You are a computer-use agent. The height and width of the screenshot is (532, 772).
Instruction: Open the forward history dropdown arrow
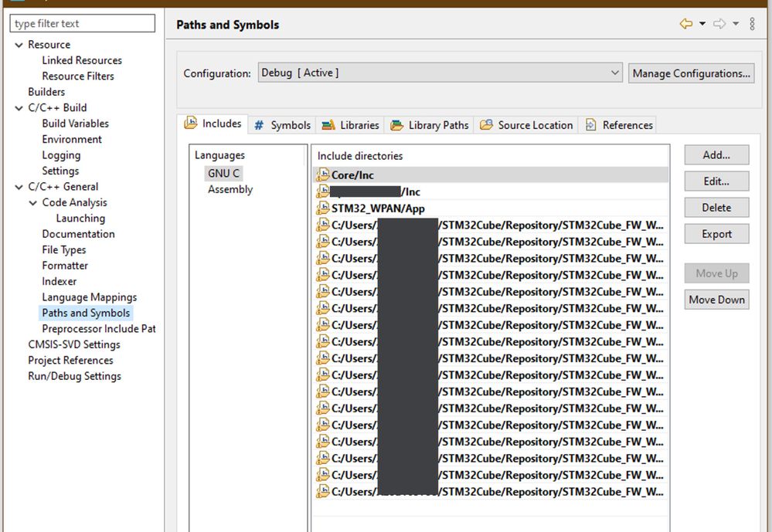[736, 24]
